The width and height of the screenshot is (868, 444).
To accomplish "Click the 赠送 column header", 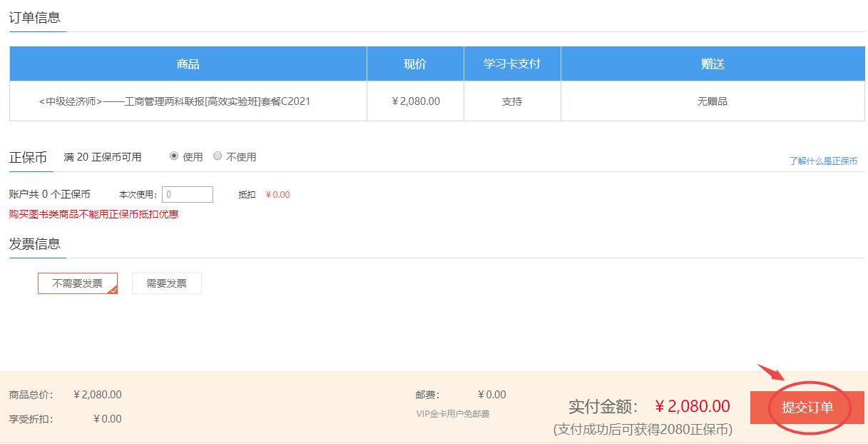I will pos(713,64).
